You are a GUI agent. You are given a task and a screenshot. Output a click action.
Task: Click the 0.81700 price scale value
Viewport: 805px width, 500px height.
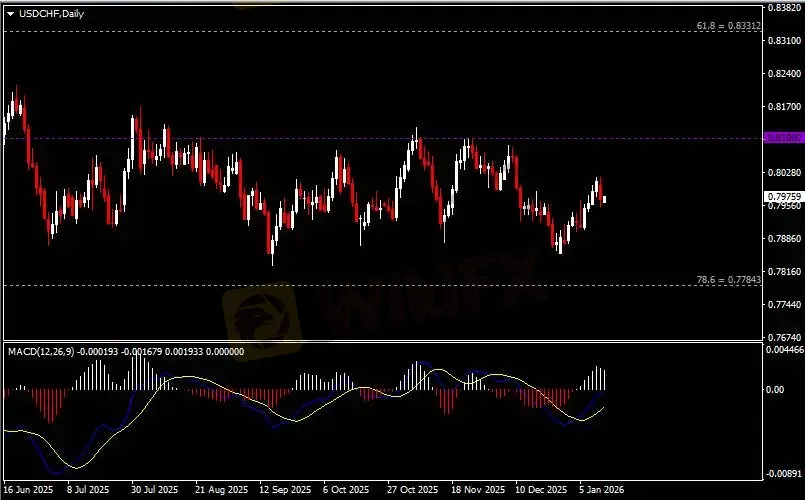[784, 106]
